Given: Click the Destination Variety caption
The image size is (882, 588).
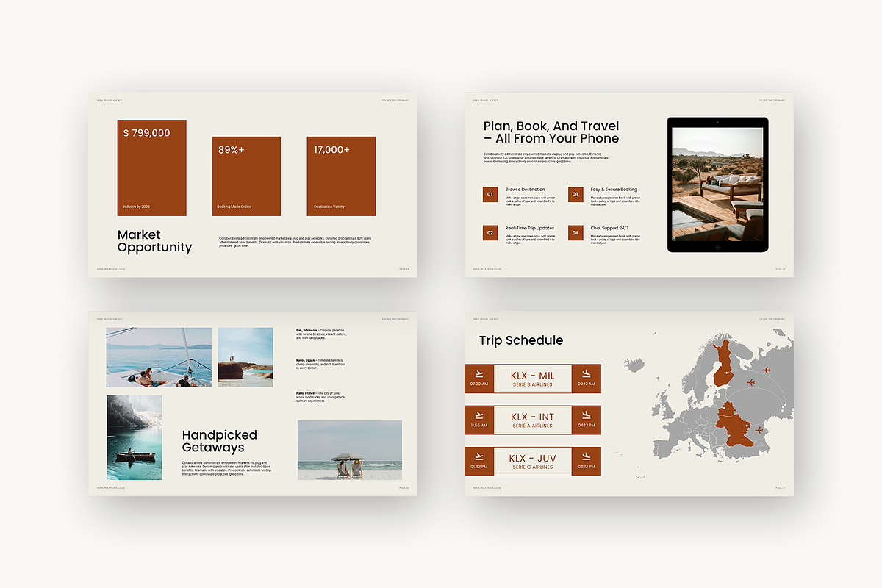Looking at the screenshot, I should [329, 207].
